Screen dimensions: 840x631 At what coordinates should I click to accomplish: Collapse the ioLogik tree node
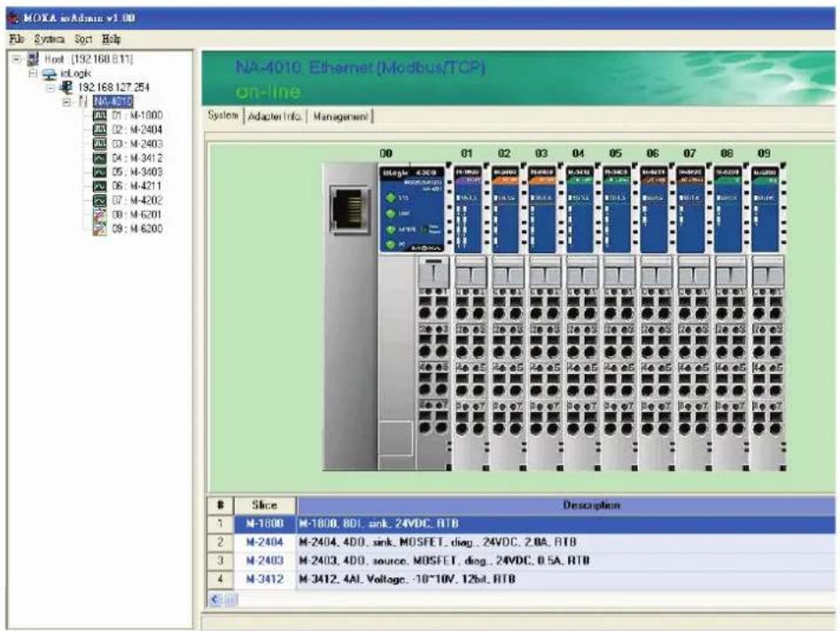click(x=33, y=73)
